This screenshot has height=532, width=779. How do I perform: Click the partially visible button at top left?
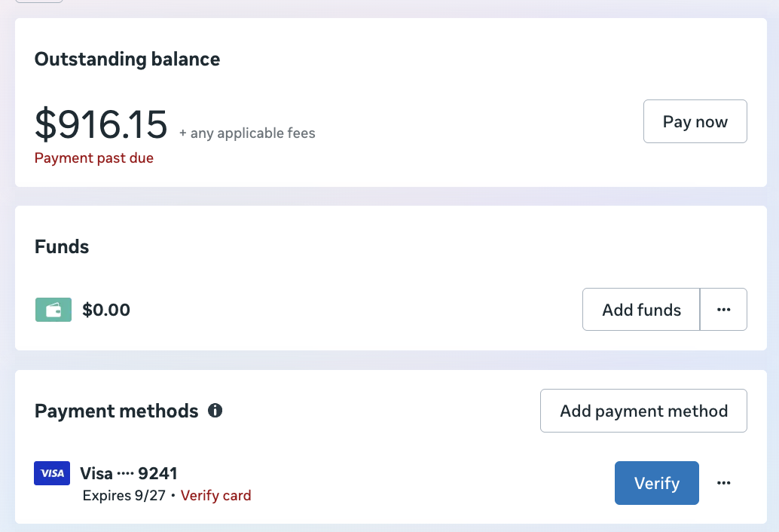coord(38,2)
